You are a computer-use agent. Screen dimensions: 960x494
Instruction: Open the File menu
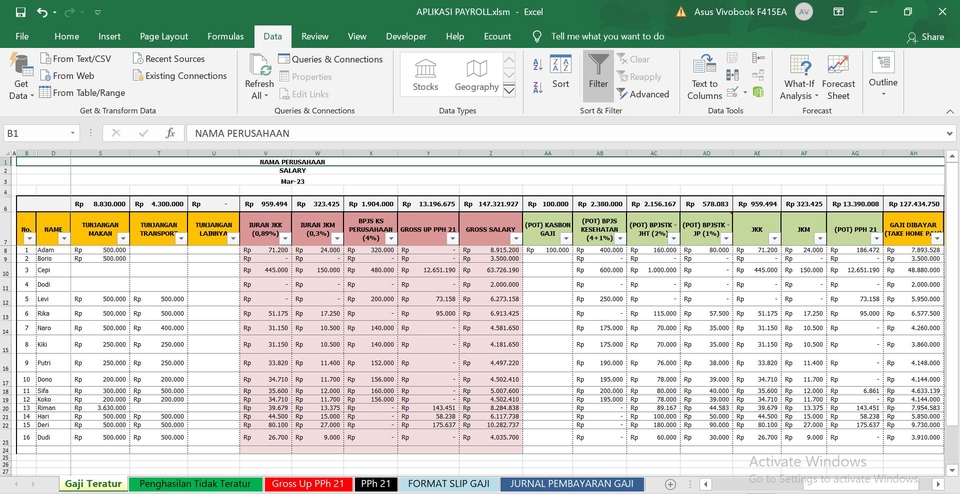pos(22,36)
